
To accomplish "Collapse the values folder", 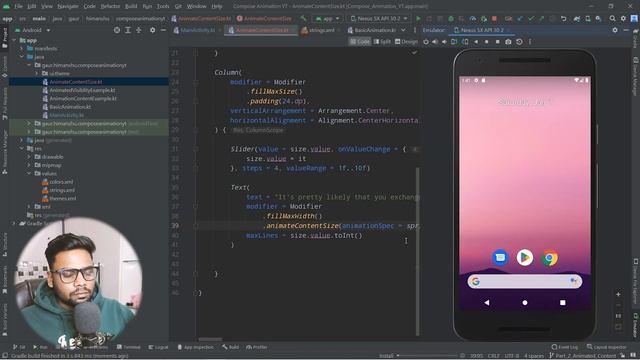I will click(x=29, y=173).
